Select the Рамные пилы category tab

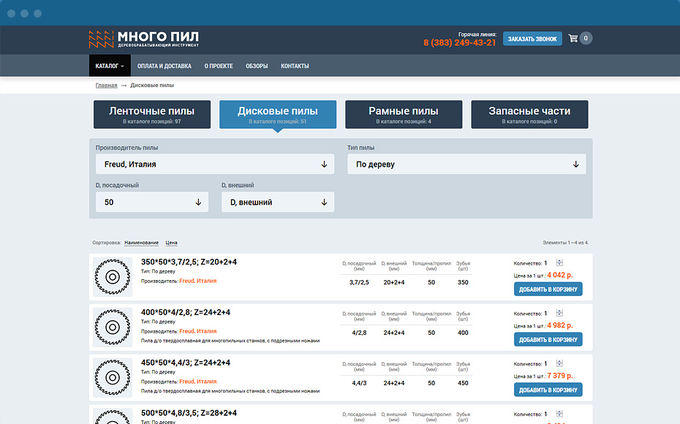click(403, 114)
